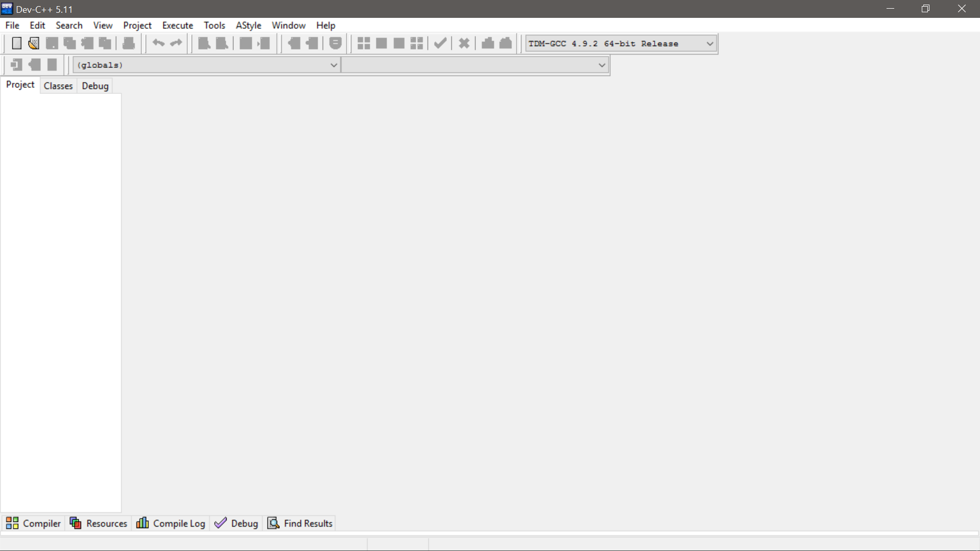This screenshot has width=980, height=551.
Task: Open the bottom Resources tab
Action: point(98,523)
